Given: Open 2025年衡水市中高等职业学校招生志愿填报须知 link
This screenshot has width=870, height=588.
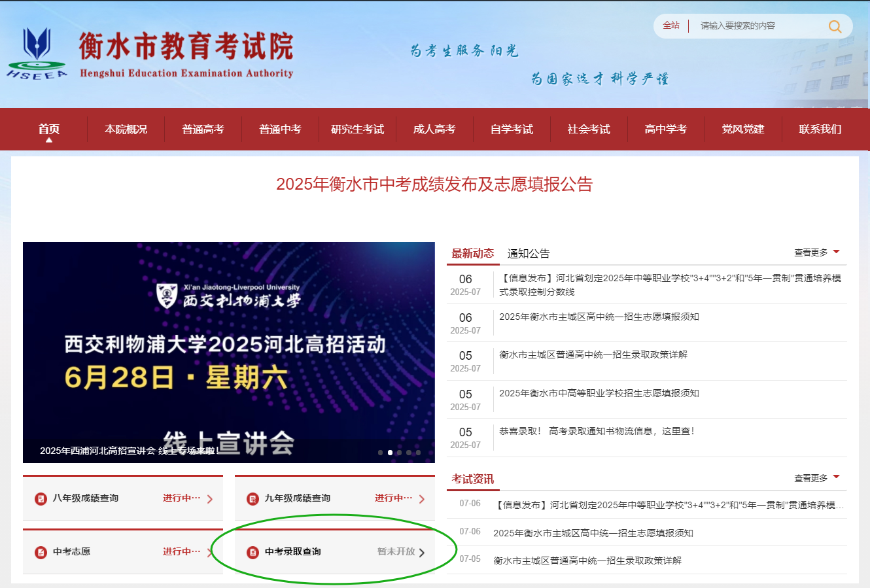Looking at the screenshot, I should (x=599, y=394).
